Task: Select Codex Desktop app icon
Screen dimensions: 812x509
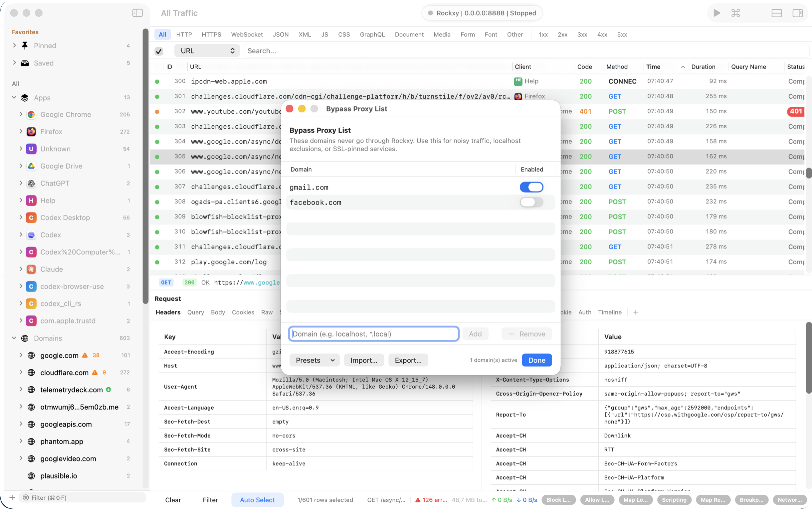Action: (x=31, y=217)
